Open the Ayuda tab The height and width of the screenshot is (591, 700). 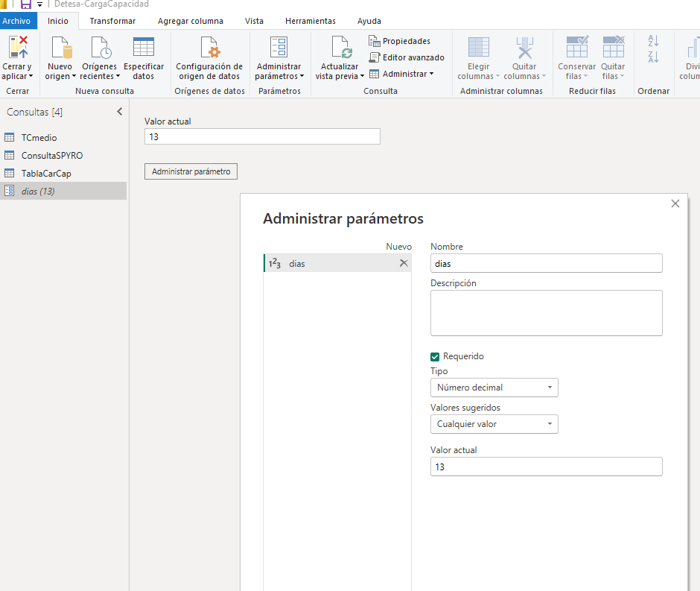(x=369, y=21)
